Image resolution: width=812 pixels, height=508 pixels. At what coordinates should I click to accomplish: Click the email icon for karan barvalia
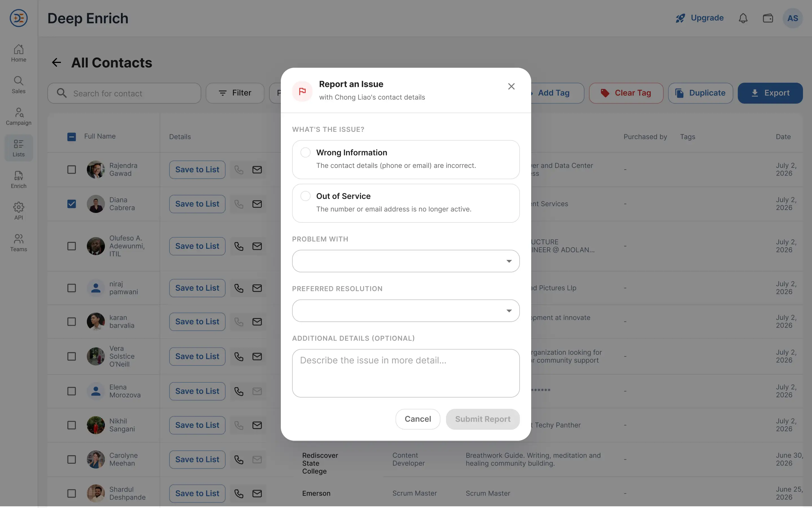pos(257,322)
